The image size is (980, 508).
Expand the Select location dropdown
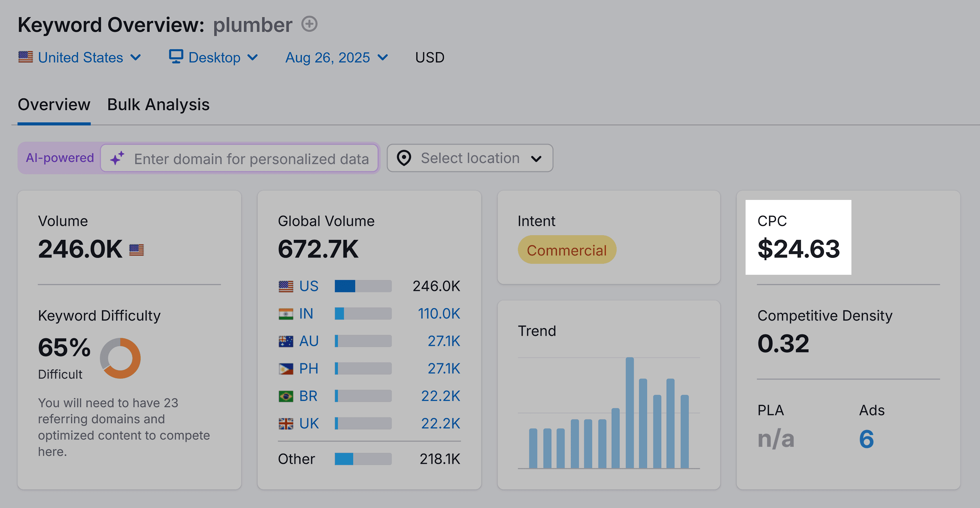click(x=470, y=158)
